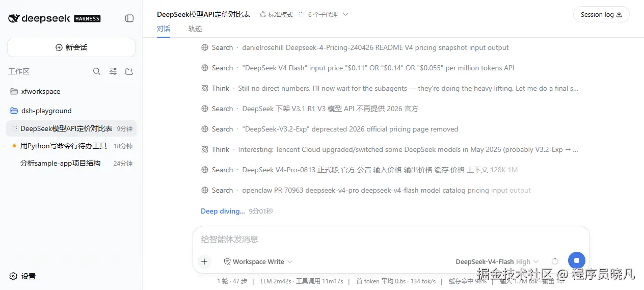The width and height of the screenshot is (644, 290).
Task: Click the plus attach button
Action: [204, 261]
